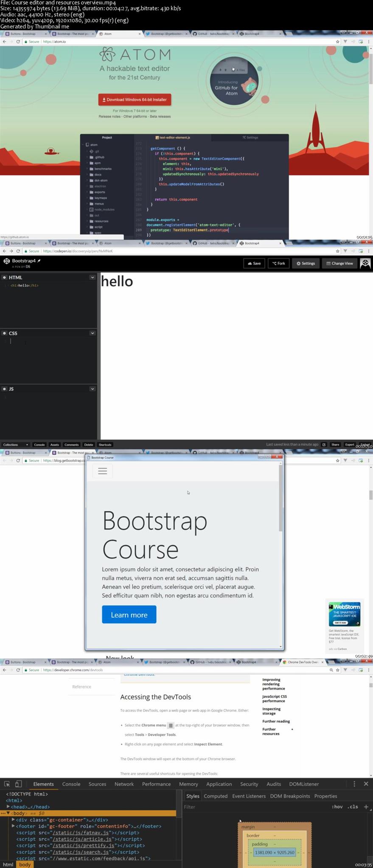Click the Console button in CodePen footer
Image resolution: width=373 pixels, height=868 pixels.
pos(39,445)
